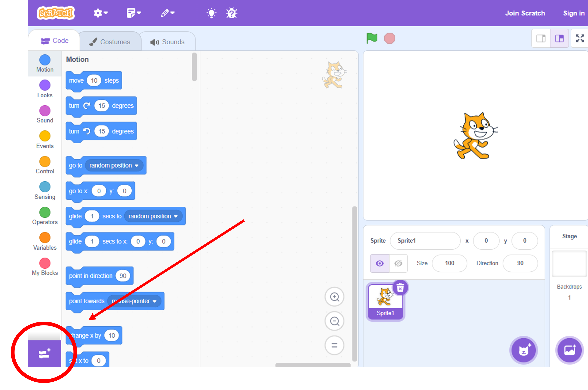Click the Choose a Sprite cat button
This screenshot has height=390, width=588.
click(x=524, y=350)
